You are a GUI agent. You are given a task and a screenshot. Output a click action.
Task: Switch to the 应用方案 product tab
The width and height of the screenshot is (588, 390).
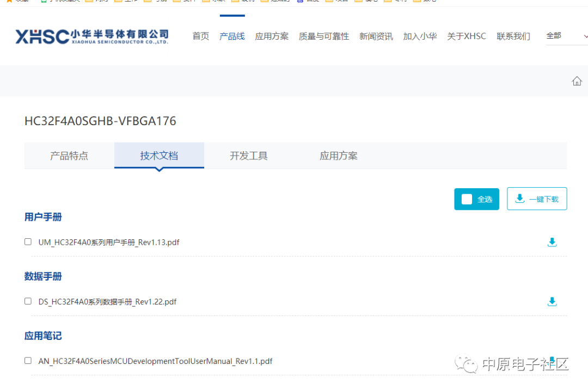[x=339, y=156]
